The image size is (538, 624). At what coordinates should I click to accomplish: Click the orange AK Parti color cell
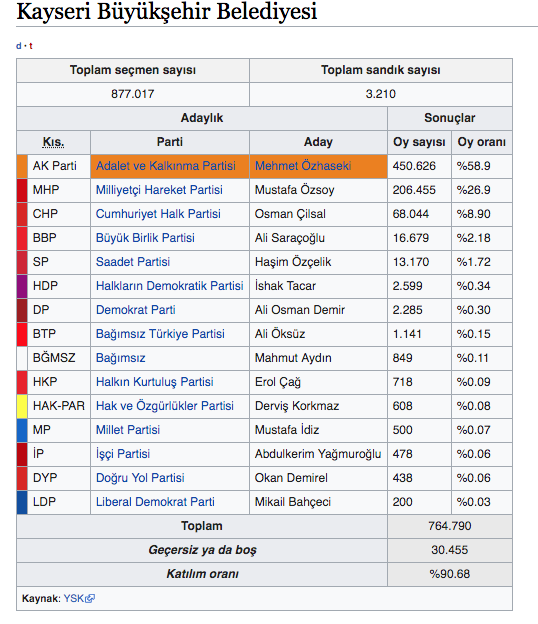(x=22, y=166)
